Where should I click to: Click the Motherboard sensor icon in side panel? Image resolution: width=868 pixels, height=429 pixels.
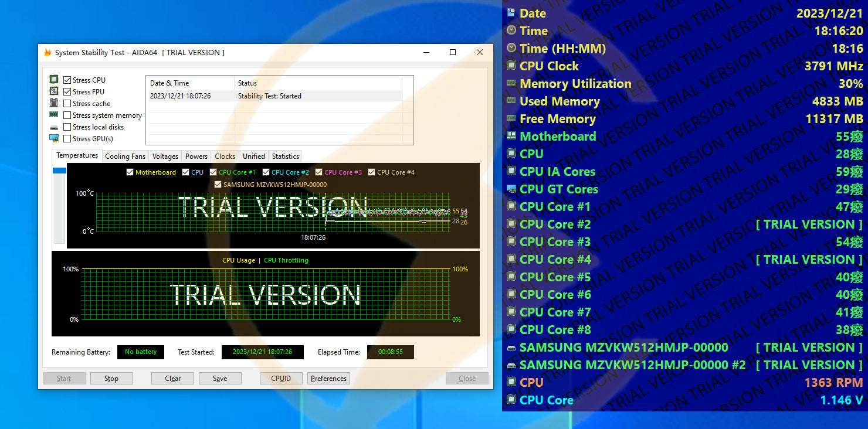pos(511,136)
